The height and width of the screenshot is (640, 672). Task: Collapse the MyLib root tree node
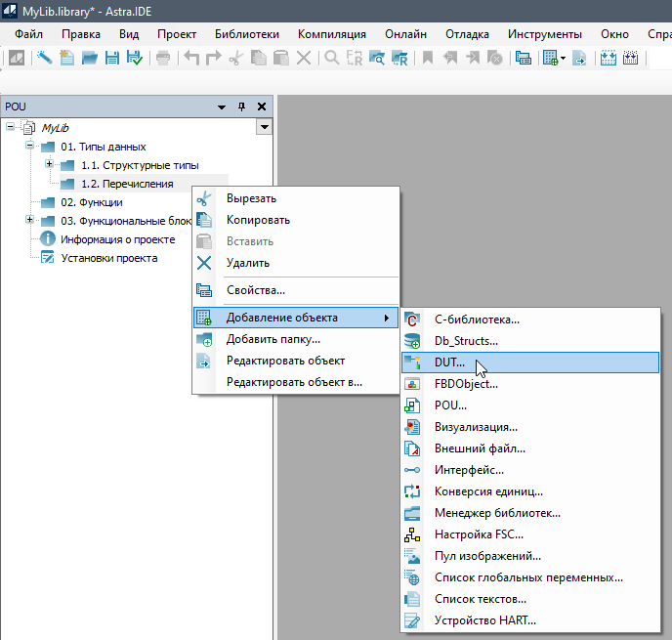(11, 127)
